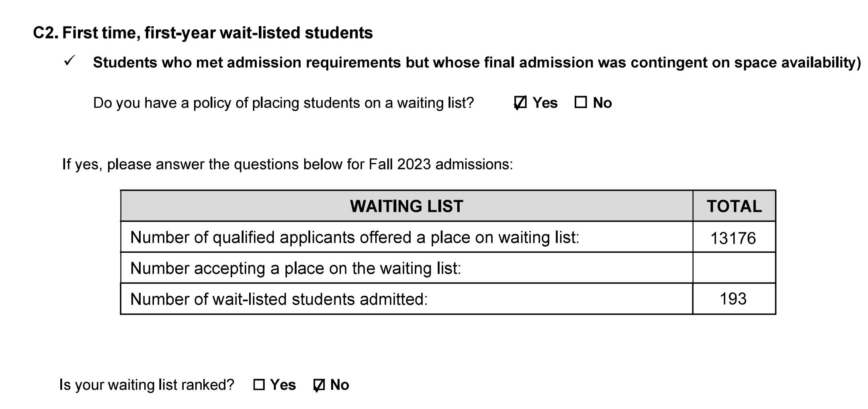
Task: Click the 'Number of wait-listed students admitted' row label
Action: click(279, 299)
